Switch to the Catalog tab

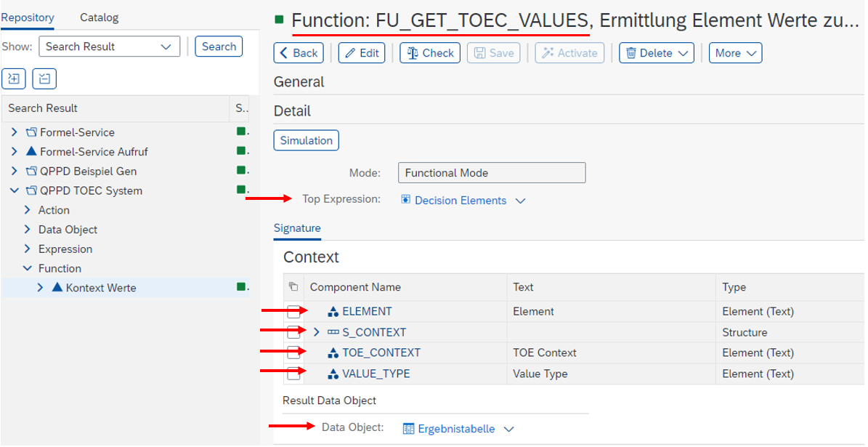tap(99, 17)
